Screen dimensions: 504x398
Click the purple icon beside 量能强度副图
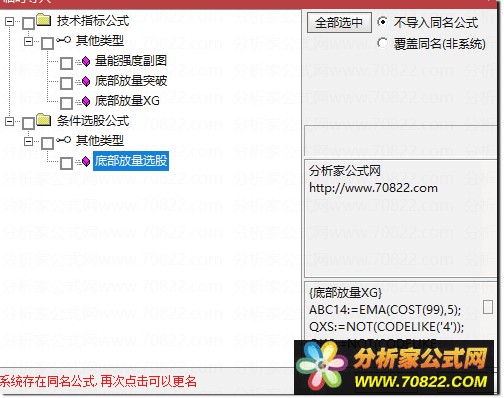click(x=86, y=61)
